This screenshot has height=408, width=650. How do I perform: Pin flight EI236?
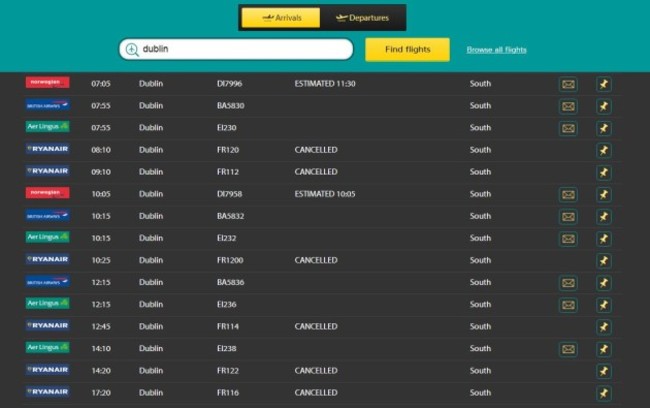click(604, 305)
